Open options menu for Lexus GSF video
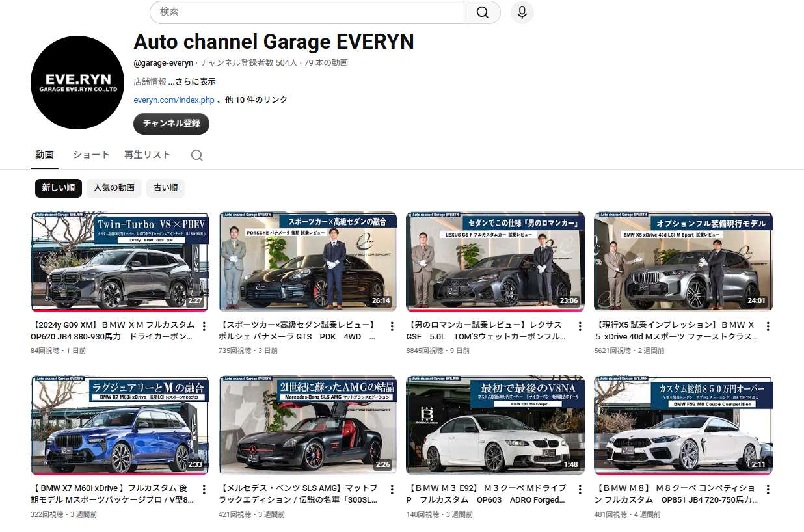The width and height of the screenshot is (804, 532). tap(580, 326)
